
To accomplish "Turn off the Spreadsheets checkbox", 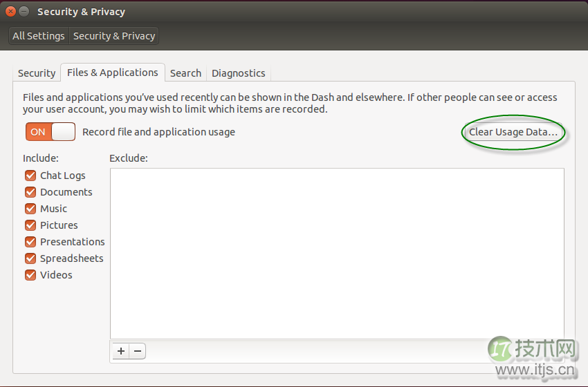I will 30,258.
